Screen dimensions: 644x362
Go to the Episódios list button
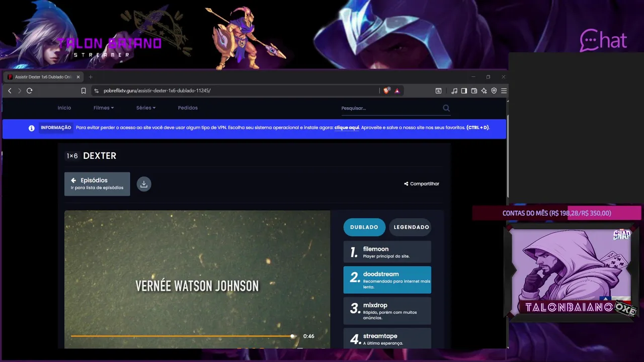click(x=97, y=184)
